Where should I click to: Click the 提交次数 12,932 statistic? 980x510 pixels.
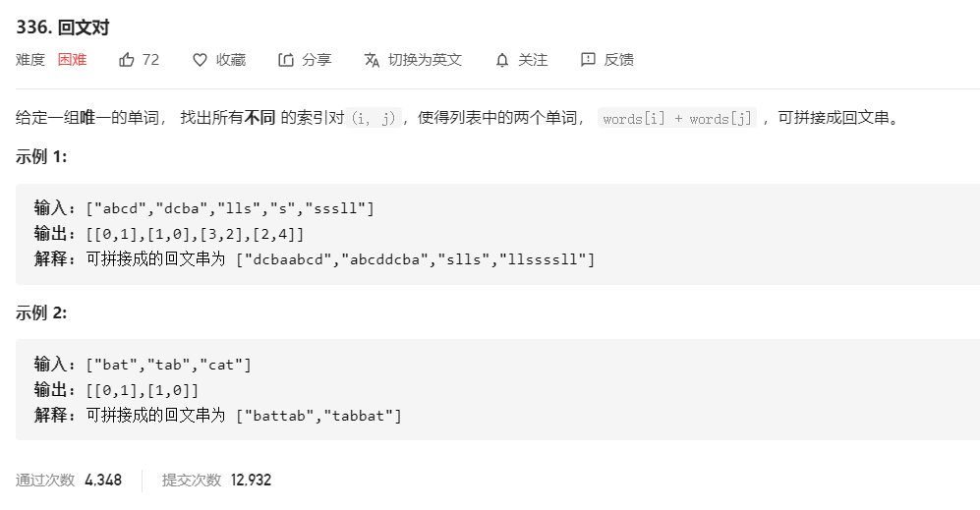pyautogui.click(x=216, y=480)
